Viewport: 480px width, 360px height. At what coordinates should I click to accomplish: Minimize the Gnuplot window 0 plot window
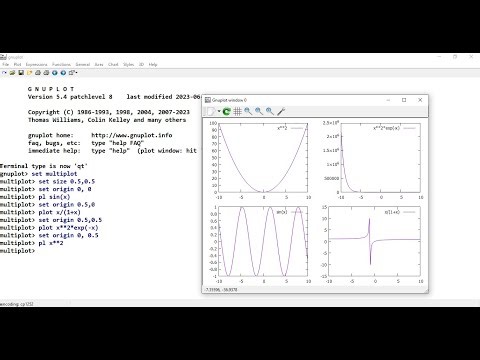[388, 100]
